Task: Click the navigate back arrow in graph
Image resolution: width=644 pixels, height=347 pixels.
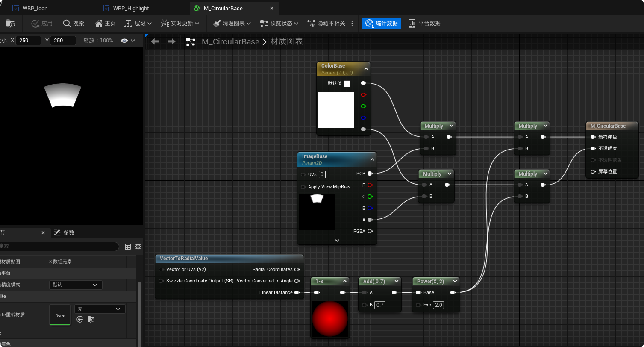Action: (x=155, y=41)
